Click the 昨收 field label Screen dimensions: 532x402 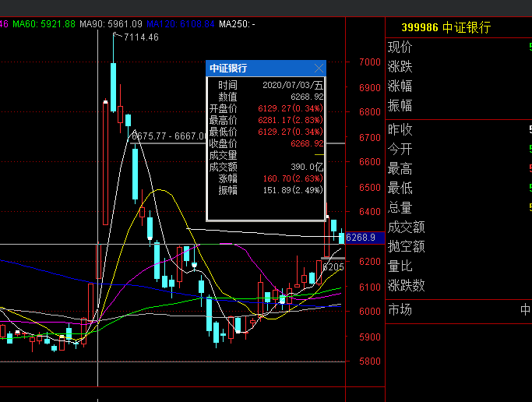pos(400,129)
